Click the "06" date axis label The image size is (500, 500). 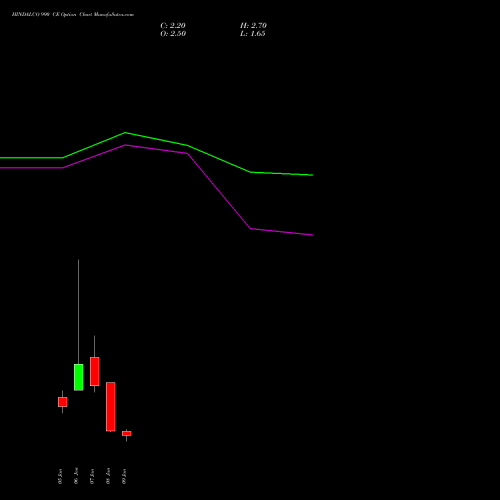tap(76, 476)
